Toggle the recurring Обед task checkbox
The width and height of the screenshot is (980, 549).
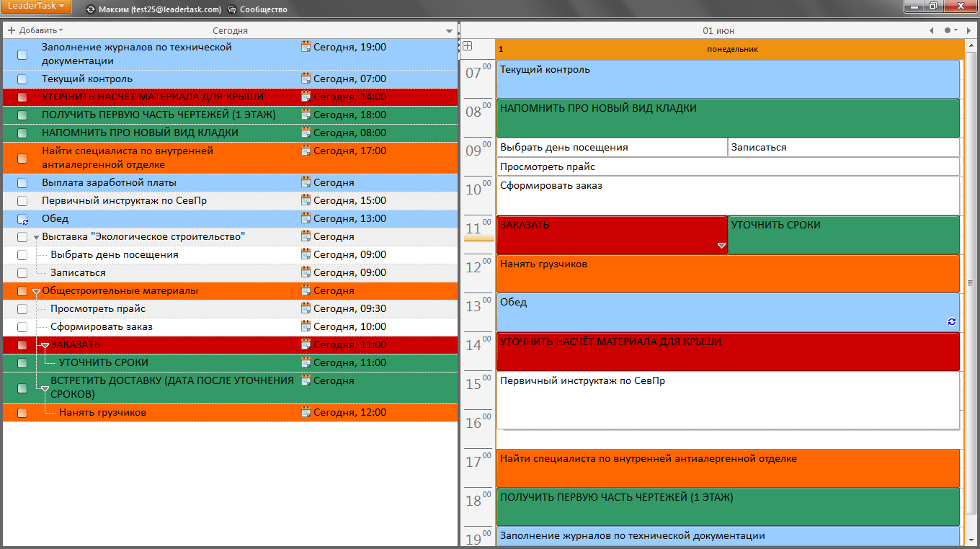(x=22, y=219)
